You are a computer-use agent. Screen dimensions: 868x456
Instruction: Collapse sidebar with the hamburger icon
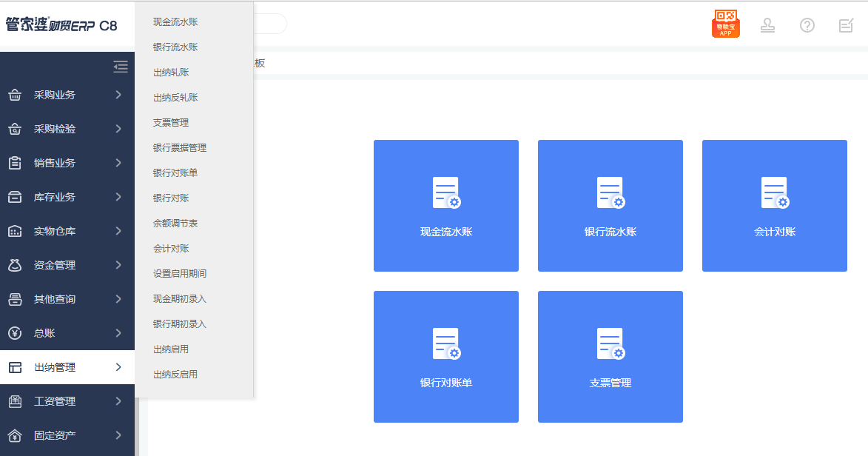[121, 67]
